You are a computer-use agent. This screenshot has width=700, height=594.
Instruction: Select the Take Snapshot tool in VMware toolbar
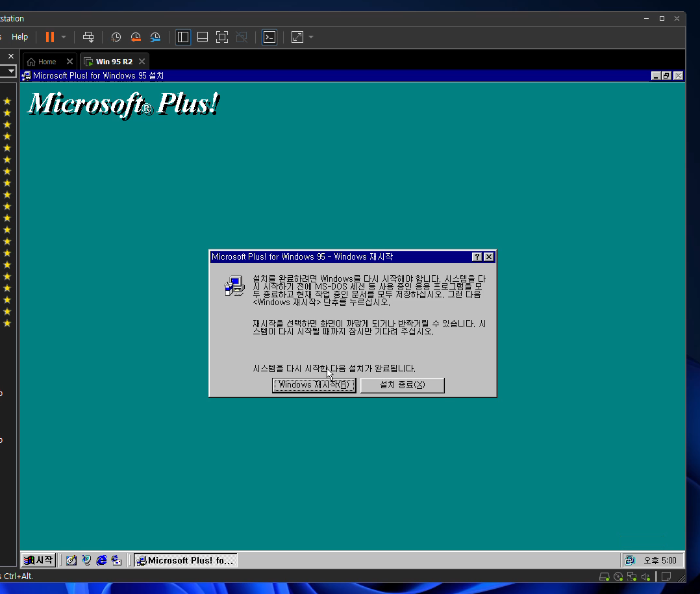(x=116, y=37)
